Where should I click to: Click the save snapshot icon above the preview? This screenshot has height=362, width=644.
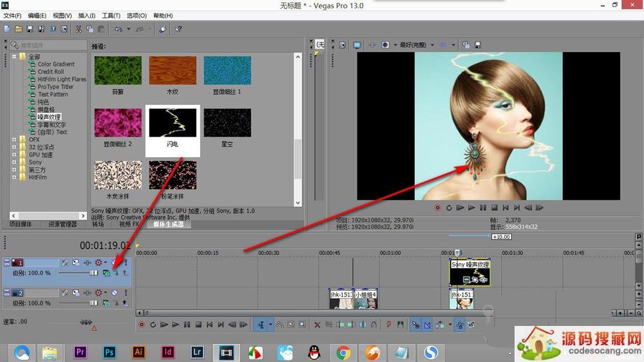point(477,45)
